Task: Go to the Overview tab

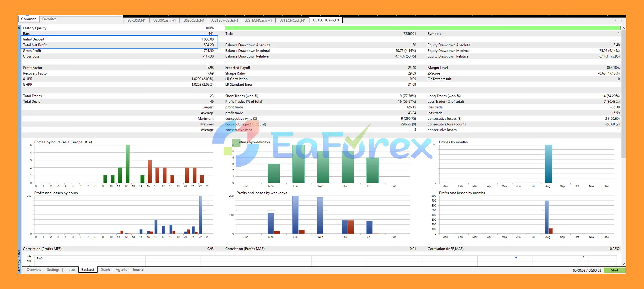Action: pos(34,270)
